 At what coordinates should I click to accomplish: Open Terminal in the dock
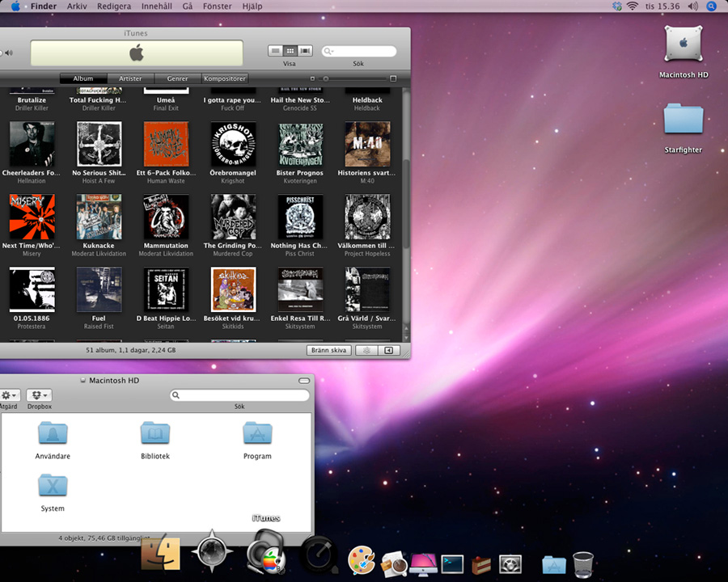[x=451, y=563]
